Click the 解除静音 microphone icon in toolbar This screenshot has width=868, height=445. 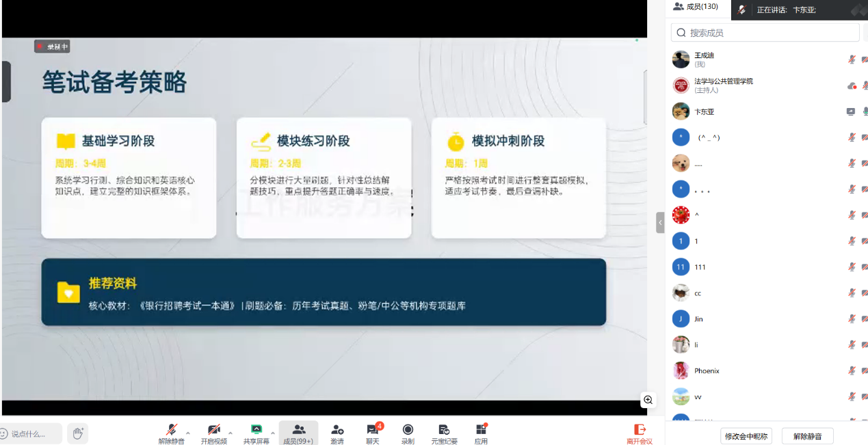(x=171, y=429)
